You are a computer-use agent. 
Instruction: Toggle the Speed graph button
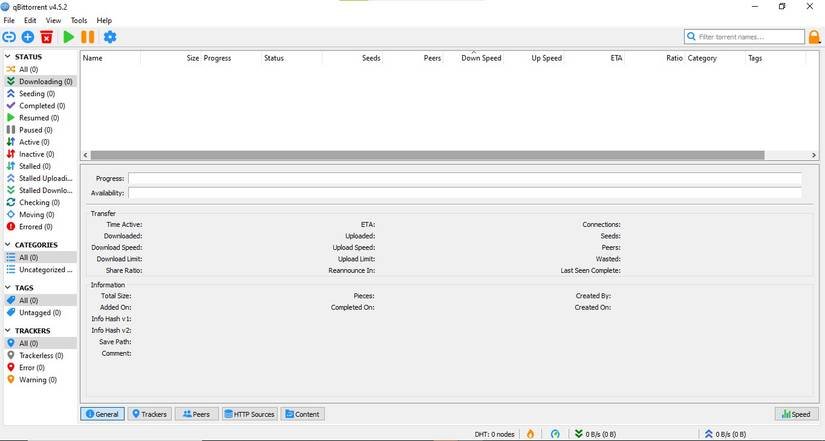[796, 414]
